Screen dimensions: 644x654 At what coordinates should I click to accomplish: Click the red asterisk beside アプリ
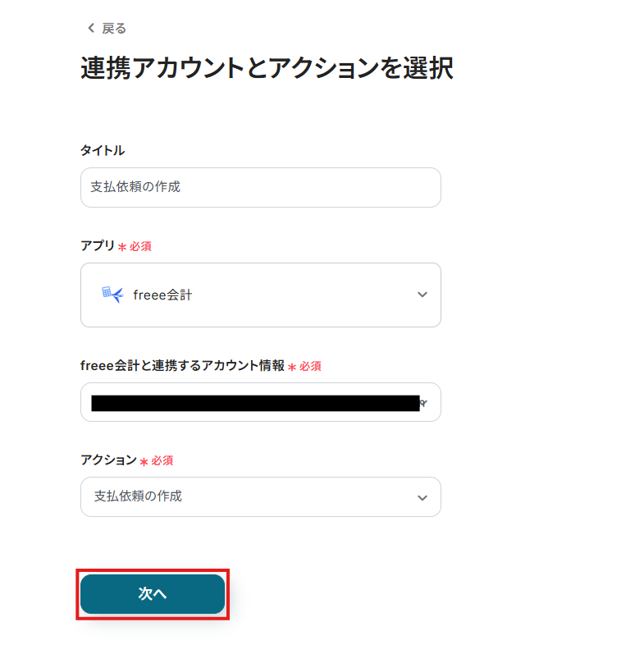(x=122, y=247)
